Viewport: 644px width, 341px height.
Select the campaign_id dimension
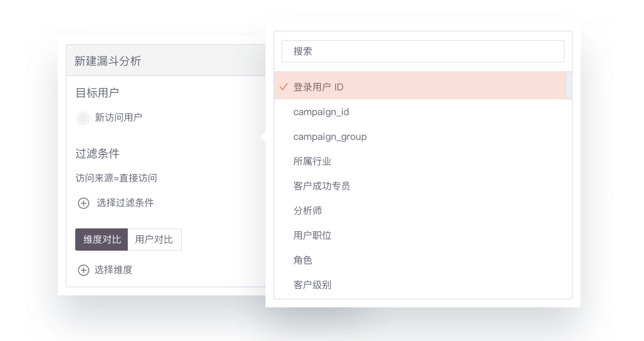click(x=322, y=112)
